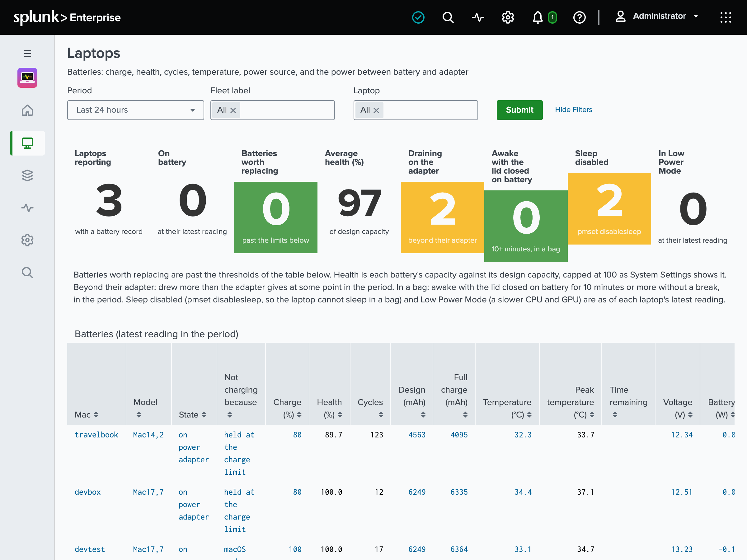Open the pulse activity sidebar icon
This screenshot has height=560, width=747.
tap(27, 208)
